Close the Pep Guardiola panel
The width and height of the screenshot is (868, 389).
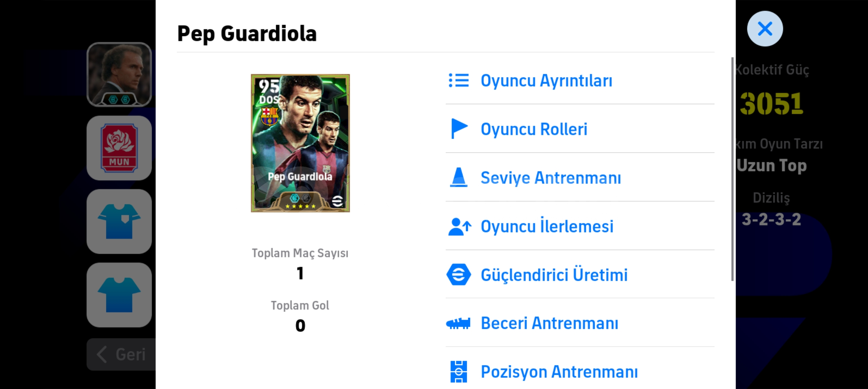click(x=765, y=28)
